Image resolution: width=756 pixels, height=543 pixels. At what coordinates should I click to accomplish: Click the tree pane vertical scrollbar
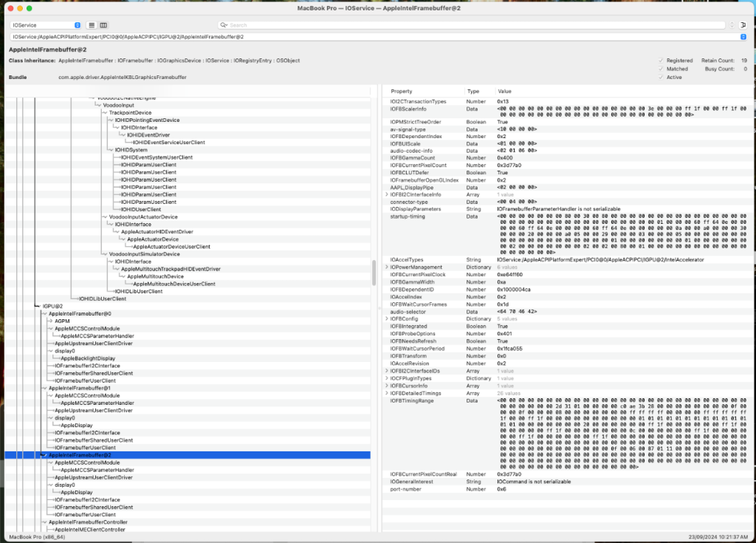(x=374, y=273)
